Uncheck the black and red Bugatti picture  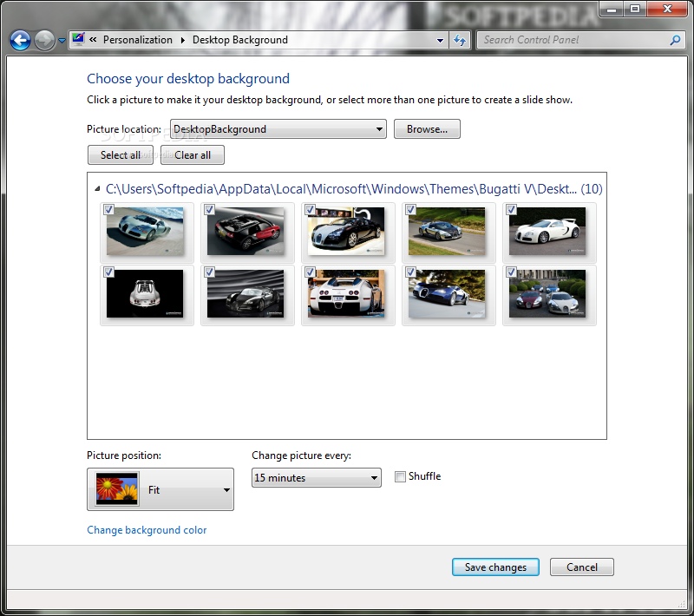pyautogui.click(x=209, y=209)
